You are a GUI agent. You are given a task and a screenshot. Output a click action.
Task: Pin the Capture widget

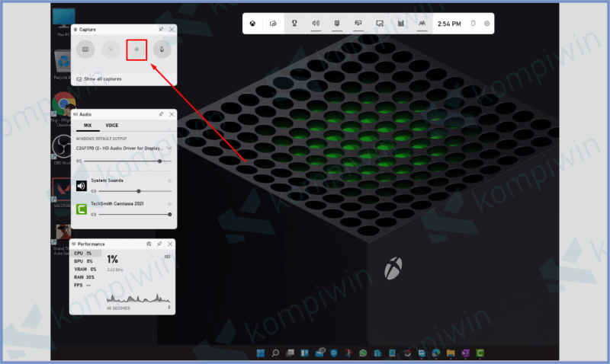pos(161,29)
